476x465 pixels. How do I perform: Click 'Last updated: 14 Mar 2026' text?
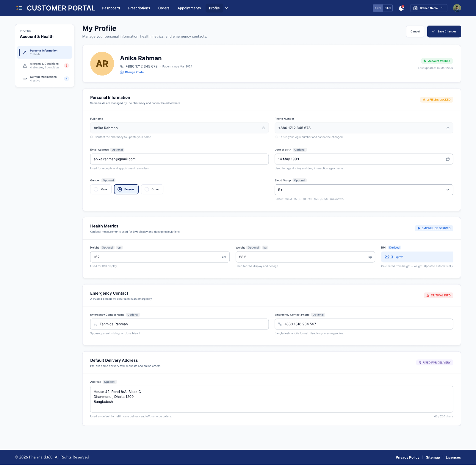tap(436, 68)
